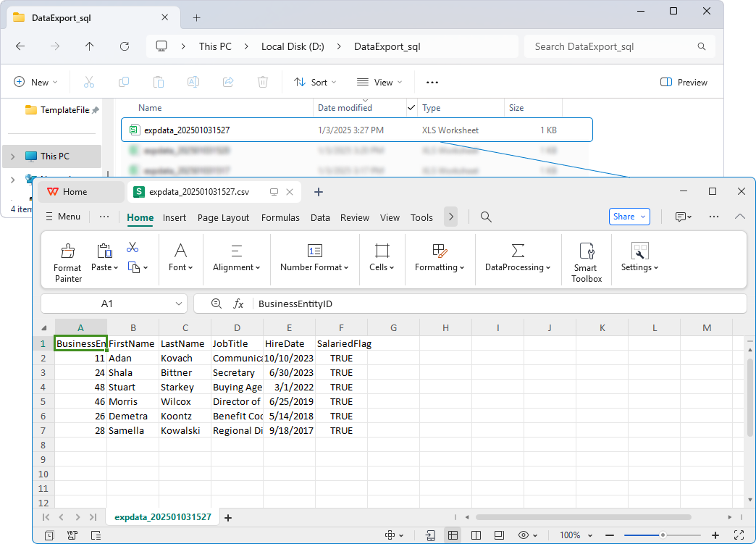Enter full screen via status bar icon

[x=739, y=535]
